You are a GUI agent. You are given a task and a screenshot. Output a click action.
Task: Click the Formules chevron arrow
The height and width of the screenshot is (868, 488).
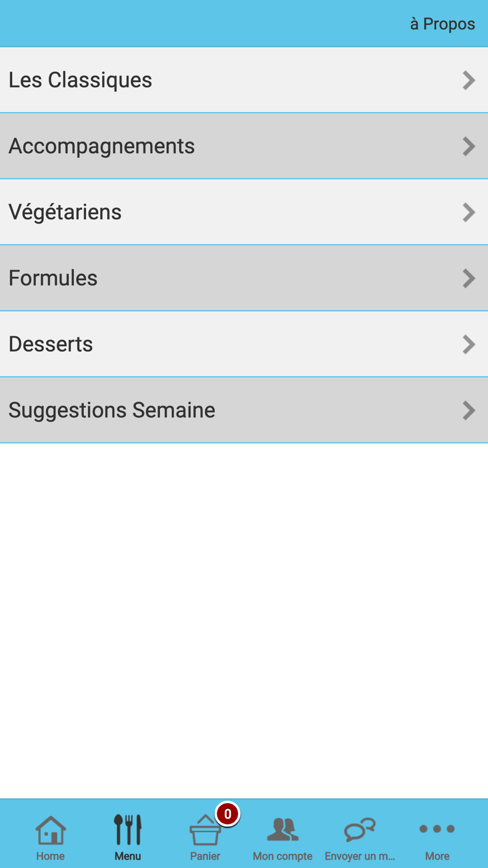pyautogui.click(x=468, y=278)
